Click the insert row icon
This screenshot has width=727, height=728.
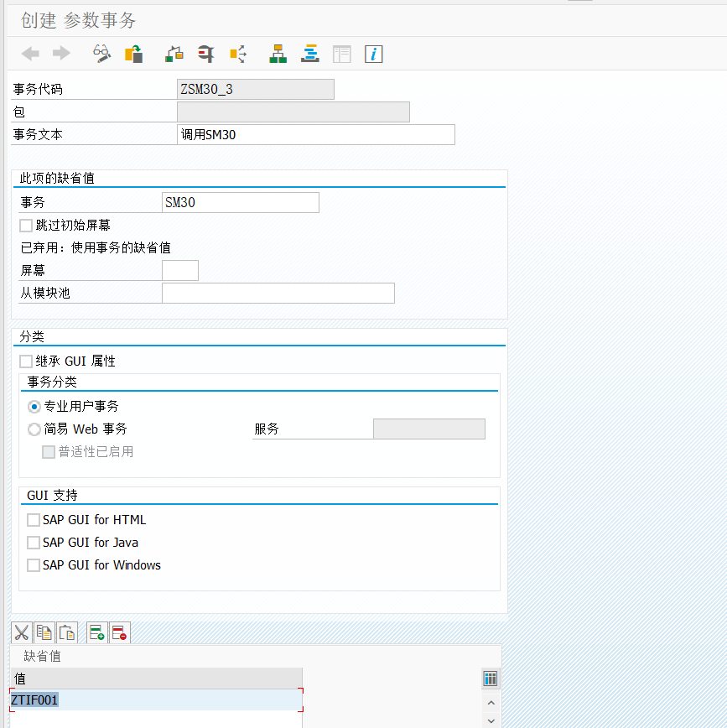(97, 632)
